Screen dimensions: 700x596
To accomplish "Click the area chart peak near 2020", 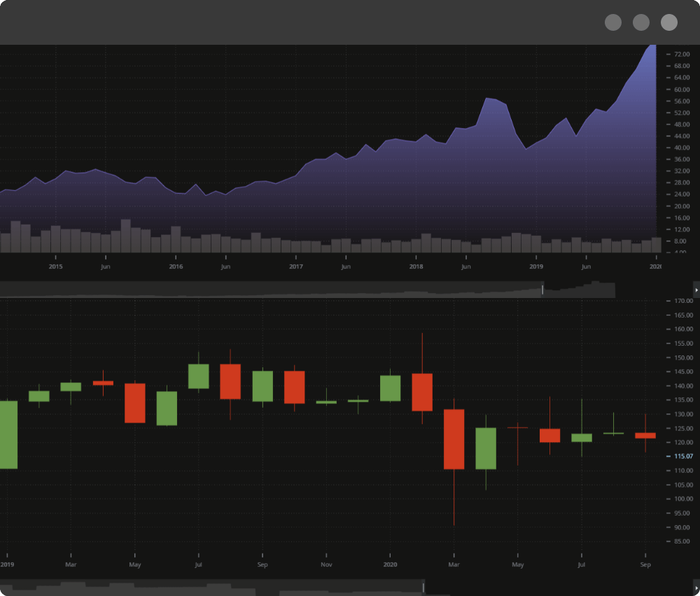I will tap(651, 49).
